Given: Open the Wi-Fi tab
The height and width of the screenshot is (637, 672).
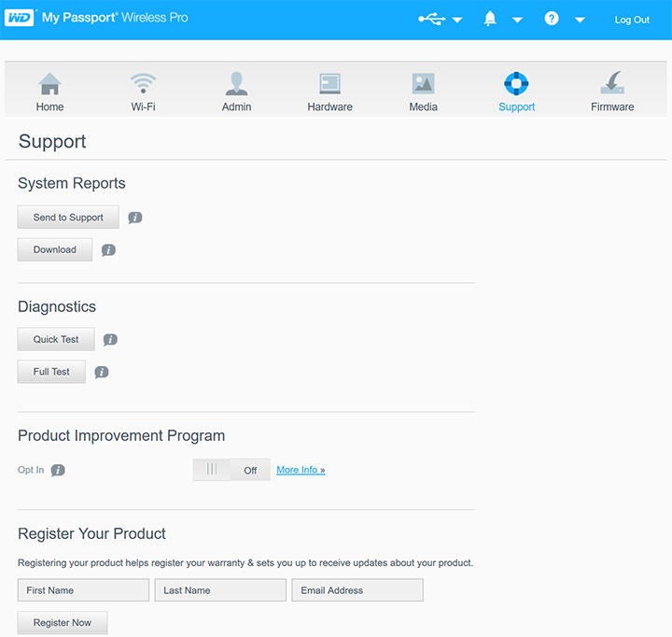Looking at the screenshot, I should pos(143,92).
